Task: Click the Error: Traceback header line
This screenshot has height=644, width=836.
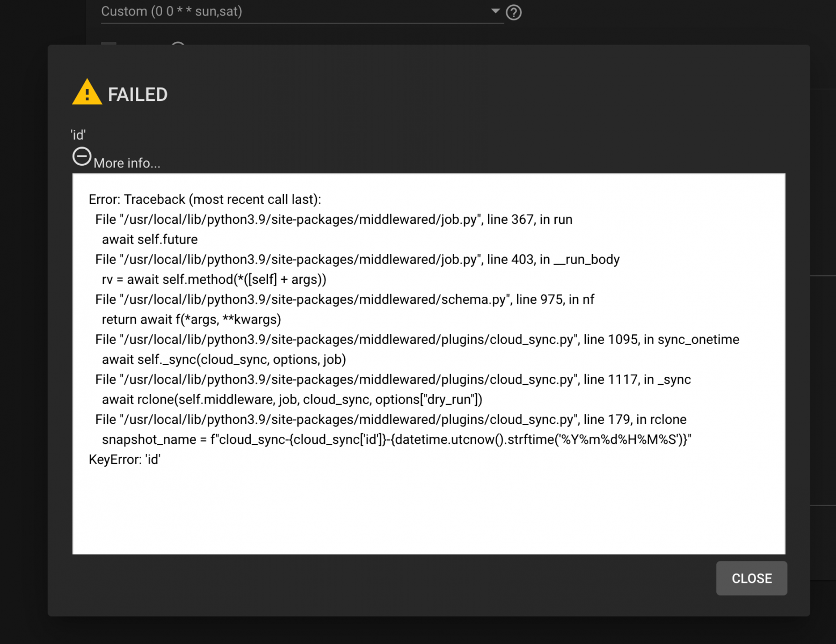Action: tap(205, 200)
